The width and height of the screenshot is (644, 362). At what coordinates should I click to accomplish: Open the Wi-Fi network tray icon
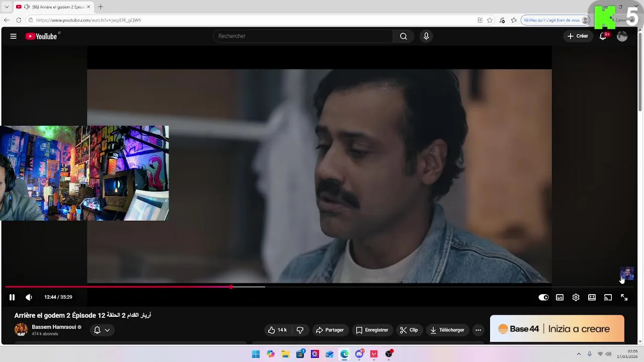(x=600, y=354)
